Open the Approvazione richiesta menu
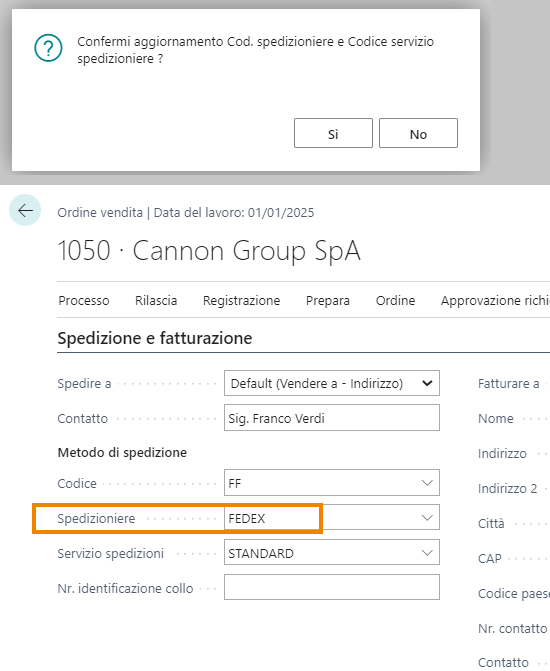Image resolution: width=550 pixels, height=671 pixels. point(495,300)
